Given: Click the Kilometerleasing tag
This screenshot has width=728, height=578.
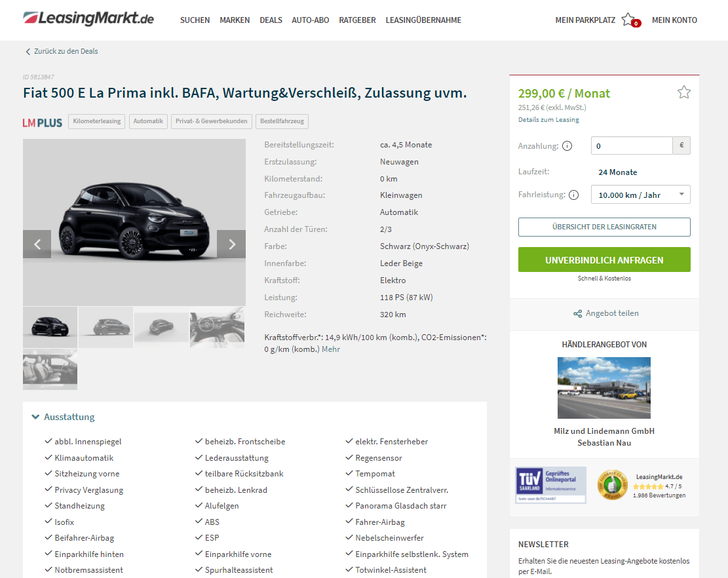Looking at the screenshot, I should (x=96, y=121).
